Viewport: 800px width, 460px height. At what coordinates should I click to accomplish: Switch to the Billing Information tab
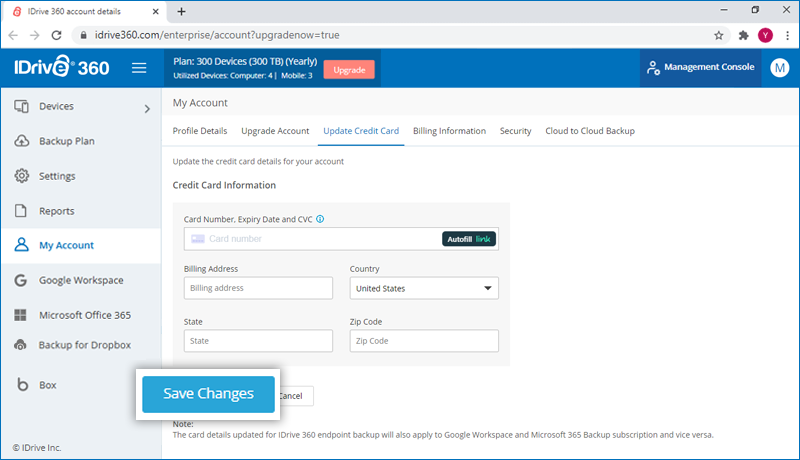(x=449, y=131)
